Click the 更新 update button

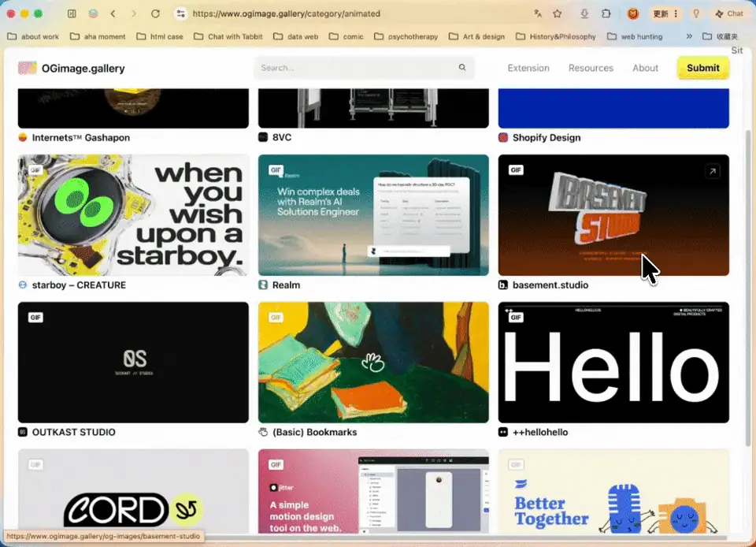click(x=665, y=13)
